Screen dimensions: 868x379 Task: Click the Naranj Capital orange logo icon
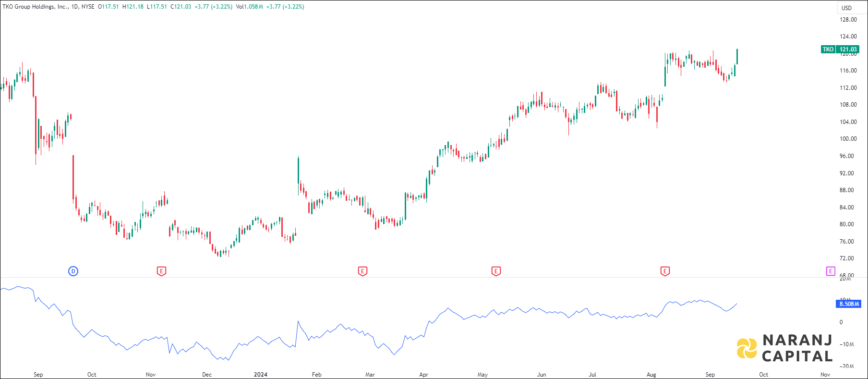point(747,348)
